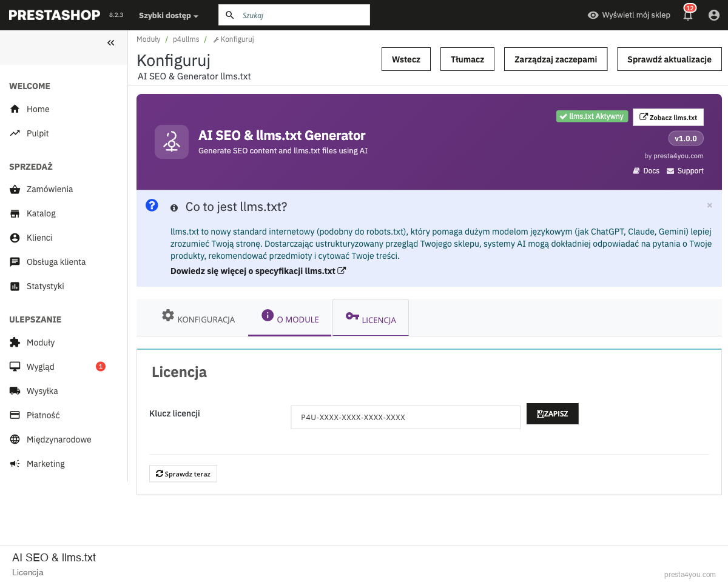Click the Home house icon
The width and height of the screenshot is (728, 588).
point(15,109)
